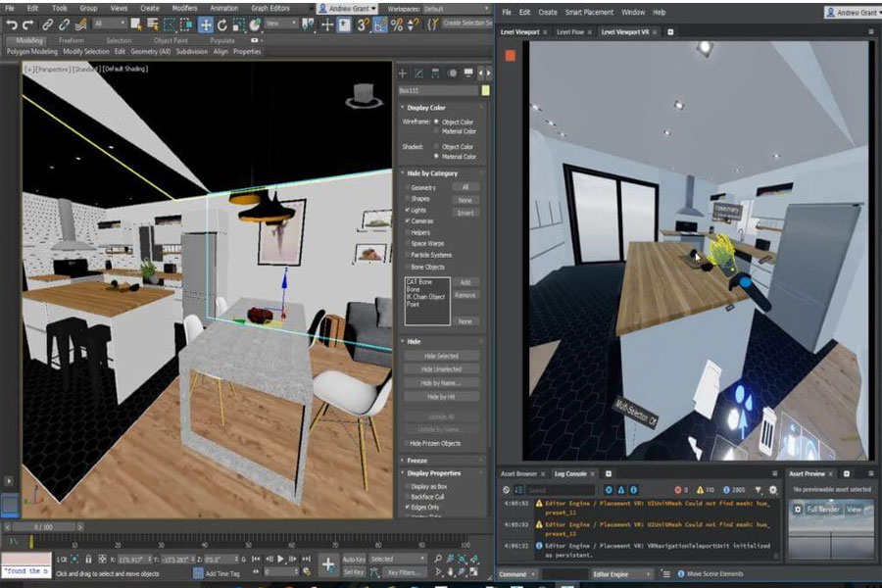The width and height of the screenshot is (882, 588).
Task: Open the Smart Placement menu in Stingray
Action: pyautogui.click(x=589, y=12)
